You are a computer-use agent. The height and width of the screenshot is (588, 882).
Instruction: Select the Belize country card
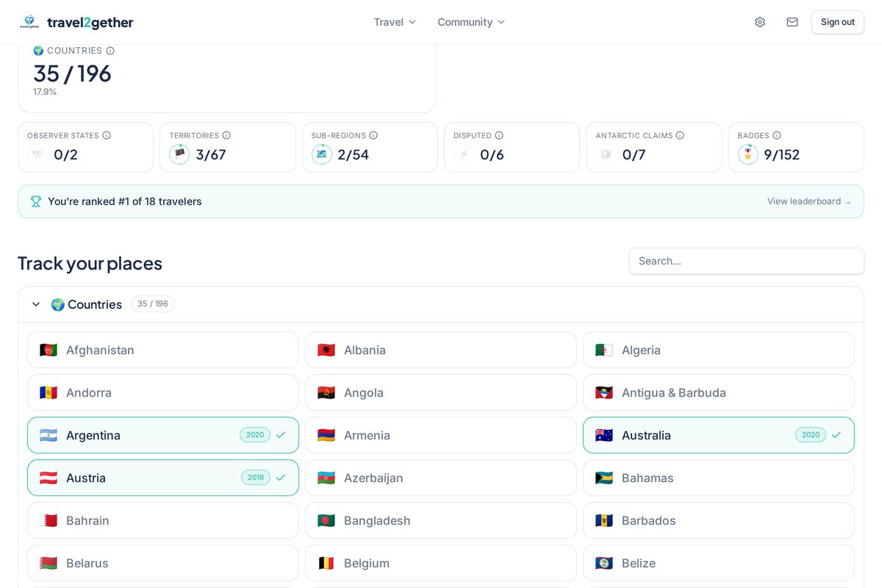tap(719, 563)
